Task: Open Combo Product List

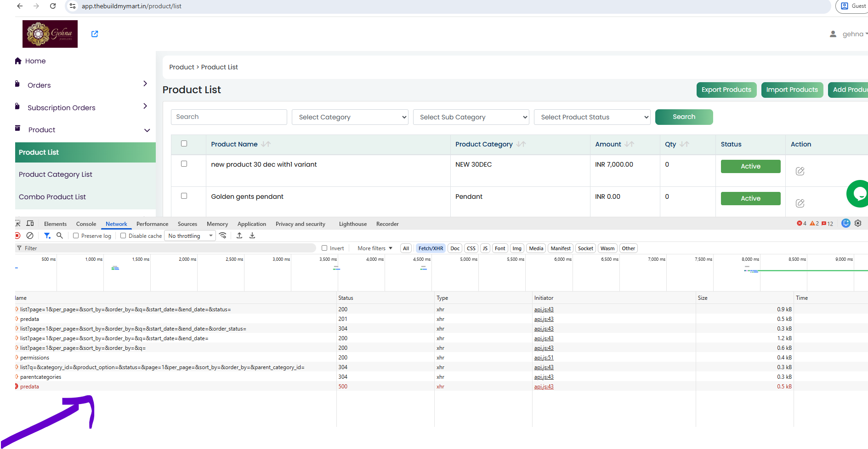Action: pos(52,197)
